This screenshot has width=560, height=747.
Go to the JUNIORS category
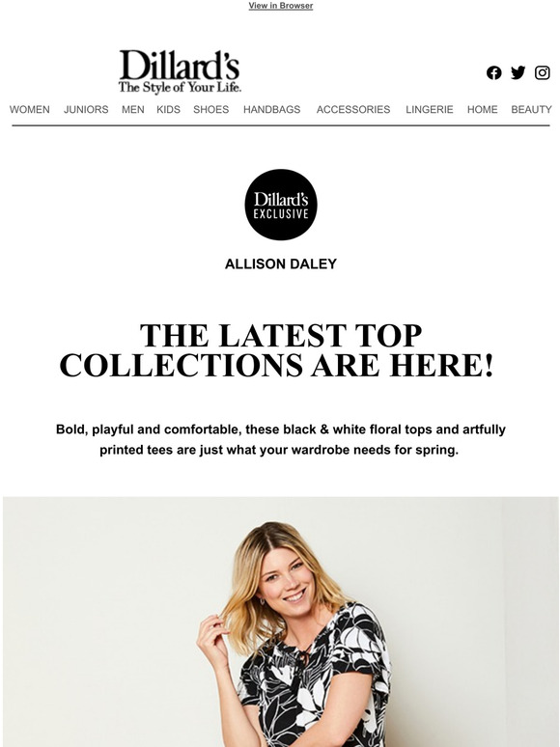86,110
